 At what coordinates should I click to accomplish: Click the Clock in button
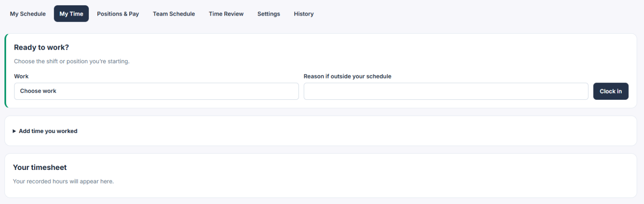point(611,91)
